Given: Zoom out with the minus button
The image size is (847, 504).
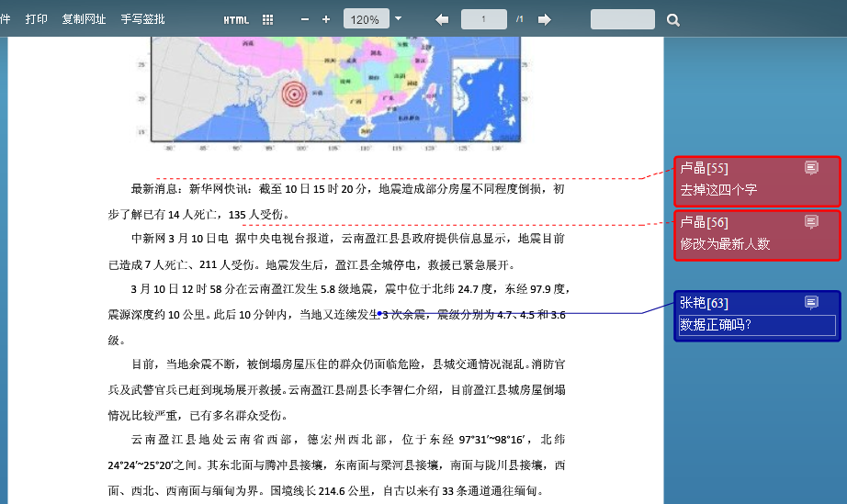Looking at the screenshot, I should (305, 19).
